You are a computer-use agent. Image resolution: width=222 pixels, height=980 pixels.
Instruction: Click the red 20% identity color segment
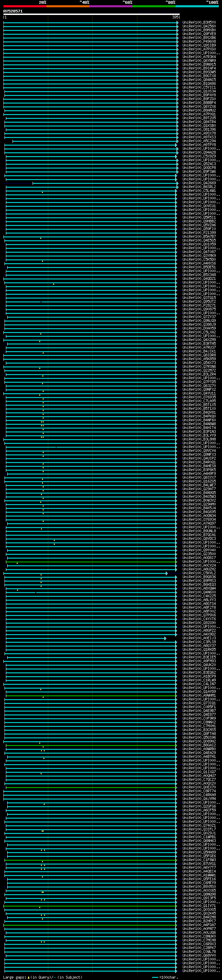coord(25,6)
